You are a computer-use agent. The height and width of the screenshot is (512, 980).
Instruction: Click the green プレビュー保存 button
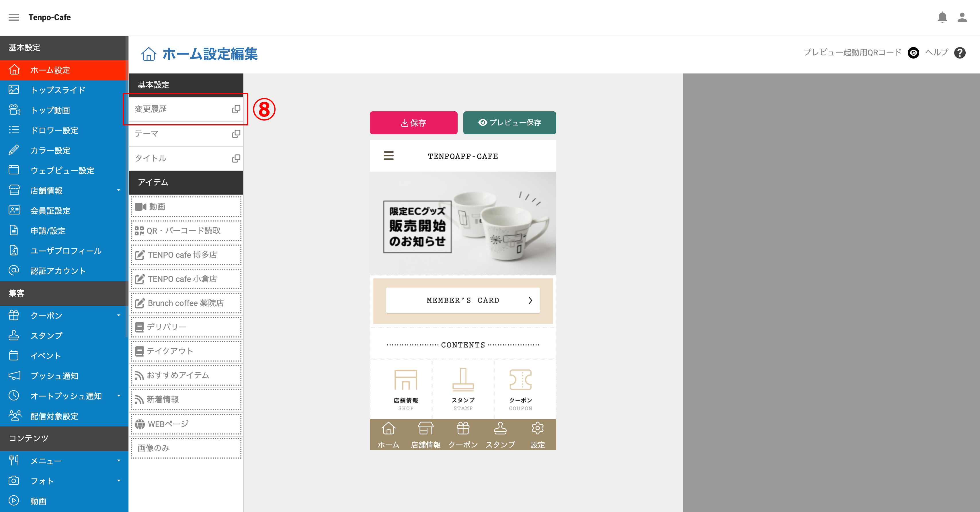pyautogui.click(x=509, y=123)
